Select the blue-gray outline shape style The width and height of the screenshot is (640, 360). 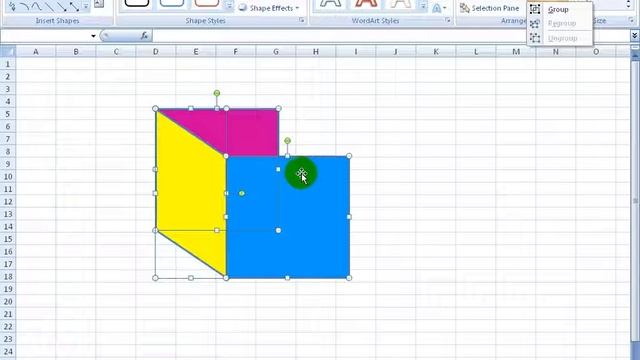coord(172,4)
